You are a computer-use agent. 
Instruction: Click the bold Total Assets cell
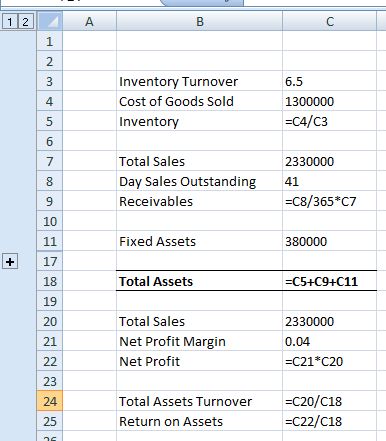[x=199, y=281]
